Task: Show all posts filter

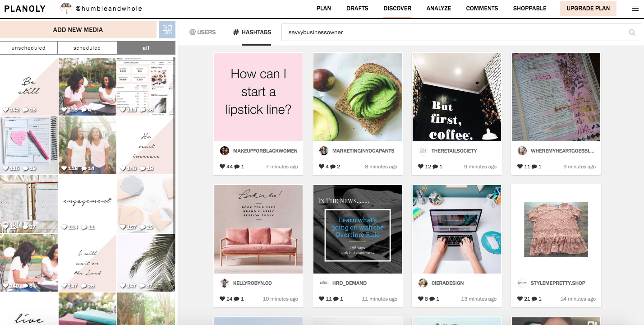Action: pyautogui.click(x=146, y=48)
